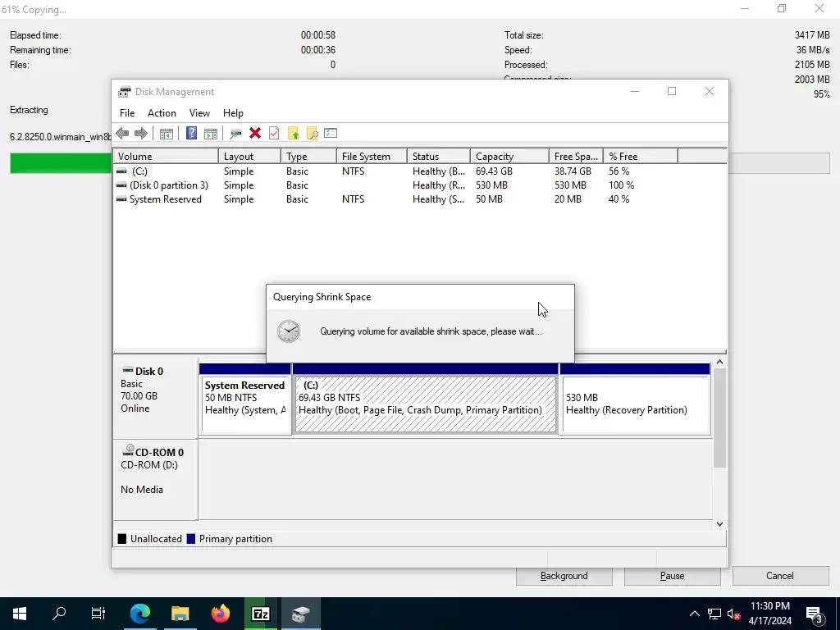Image resolution: width=840 pixels, height=630 pixels.
Task: Open the Action menu
Action: point(162,113)
